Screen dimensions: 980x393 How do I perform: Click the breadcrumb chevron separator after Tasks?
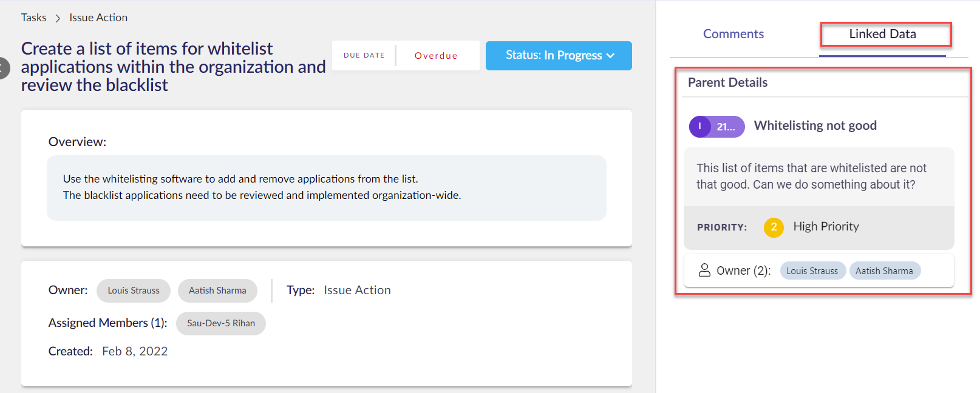point(58,18)
